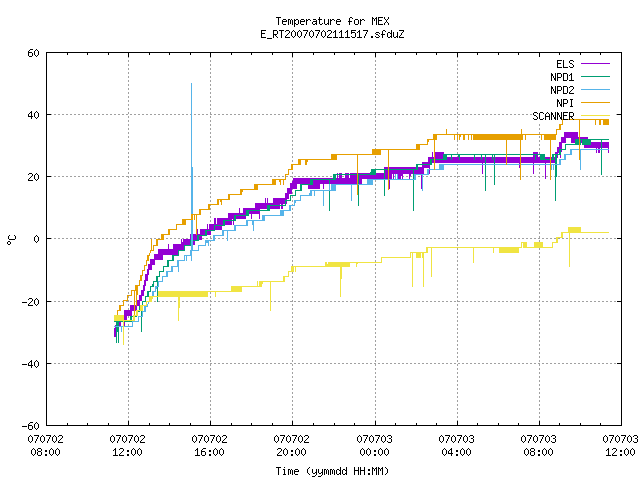640x480 pixels.
Task: Click the y-axis label 40
Action: (33, 115)
